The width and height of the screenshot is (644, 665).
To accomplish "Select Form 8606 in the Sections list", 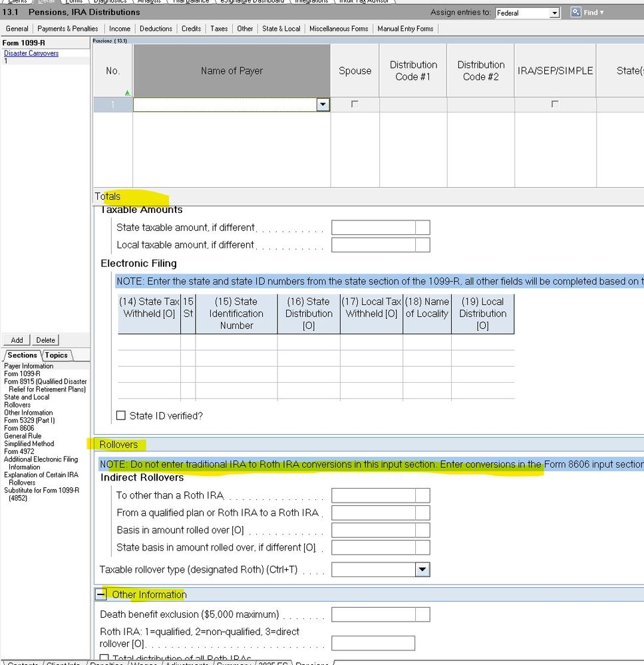I will (19, 428).
